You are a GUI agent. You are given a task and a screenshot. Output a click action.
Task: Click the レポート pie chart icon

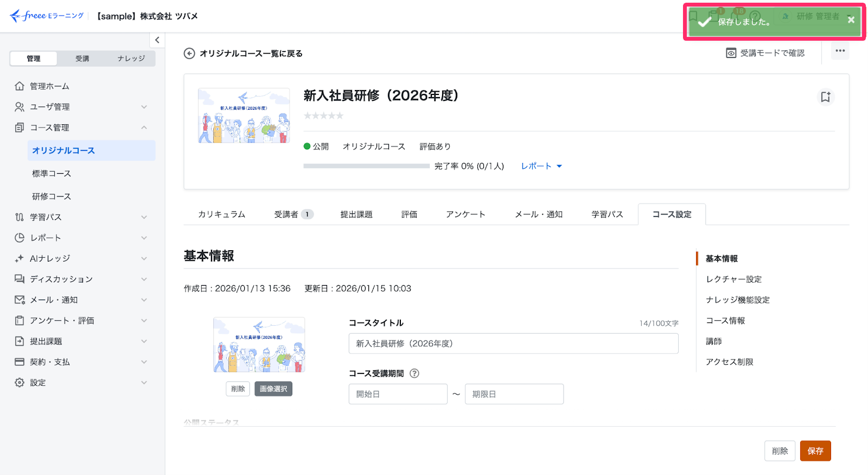pos(20,238)
